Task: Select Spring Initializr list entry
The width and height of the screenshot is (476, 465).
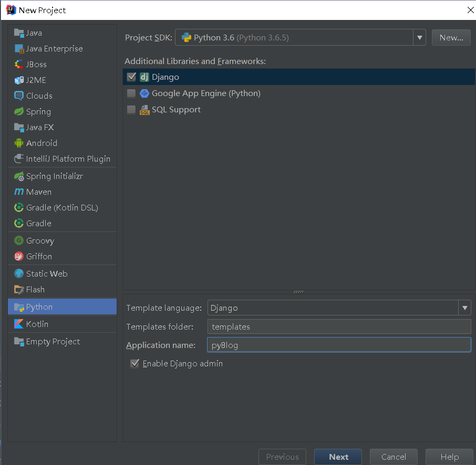Action: pyautogui.click(x=62, y=176)
